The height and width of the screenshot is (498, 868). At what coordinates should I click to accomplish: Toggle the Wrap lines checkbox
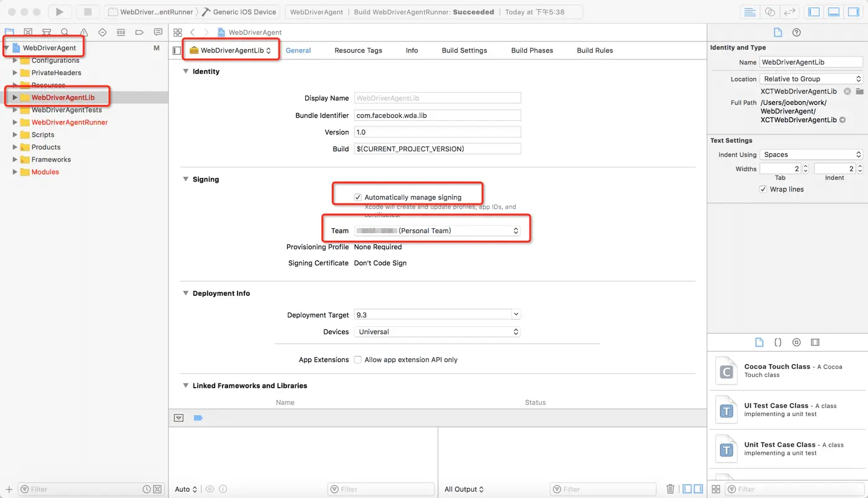[x=763, y=189]
